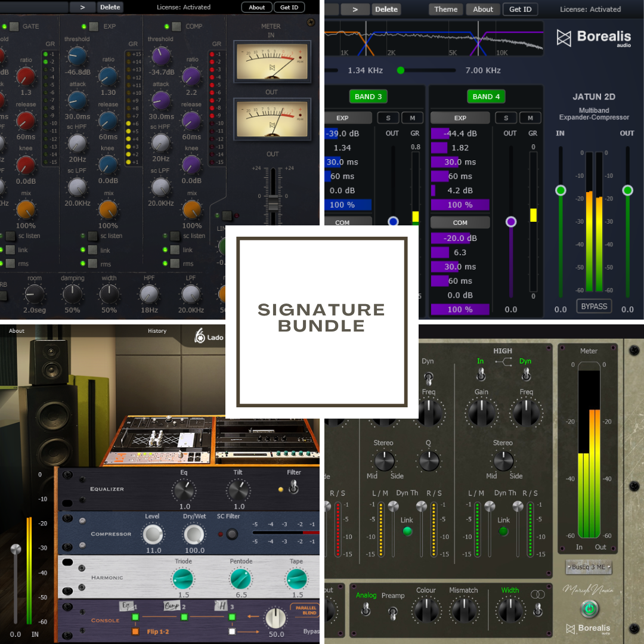
Task: Select the BAND 4 button
Action: 486,97
